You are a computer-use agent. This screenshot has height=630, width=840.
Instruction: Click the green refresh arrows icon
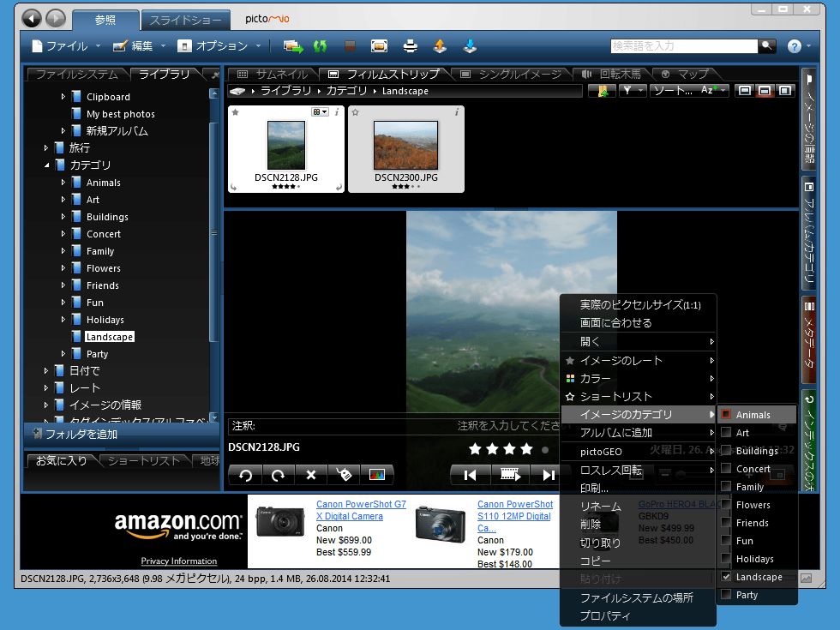(321, 46)
